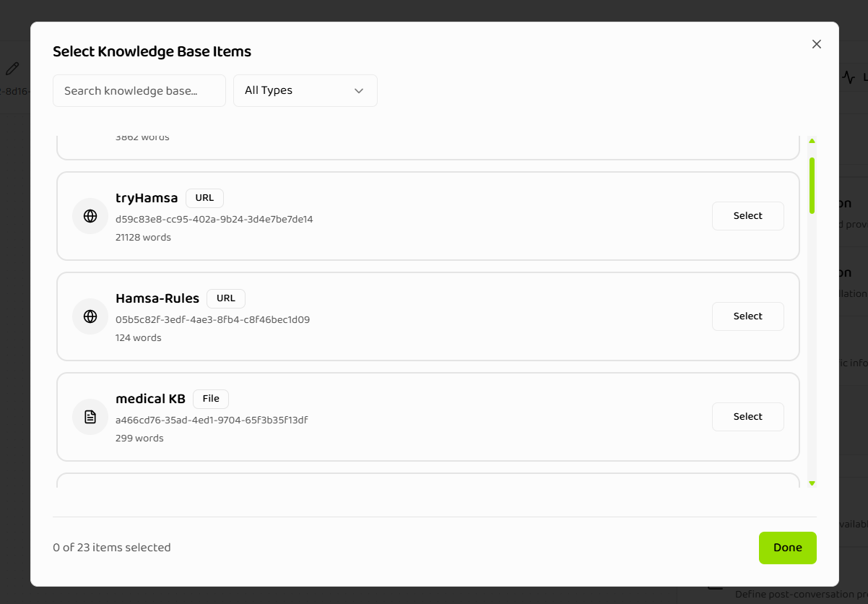Click the File badge next to medical KB
868x604 pixels.
point(210,398)
